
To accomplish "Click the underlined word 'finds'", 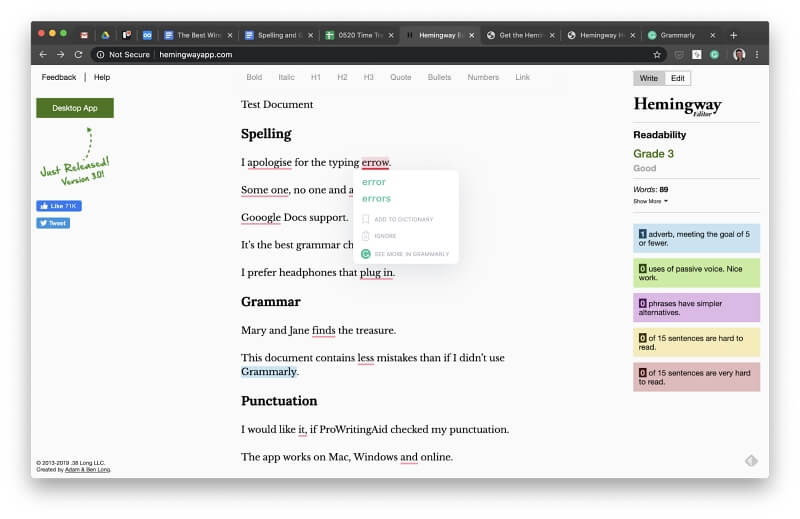I will [x=323, y=330].
